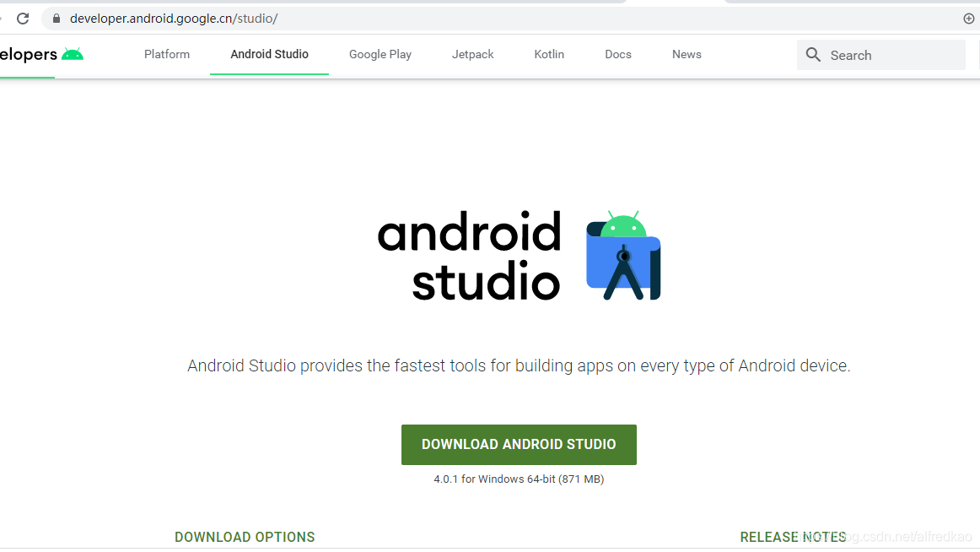Click the '4.0.1 for Windows 64-bit (871 MB)' text
This screenshot has height=552, width=980.
(519, 479)
